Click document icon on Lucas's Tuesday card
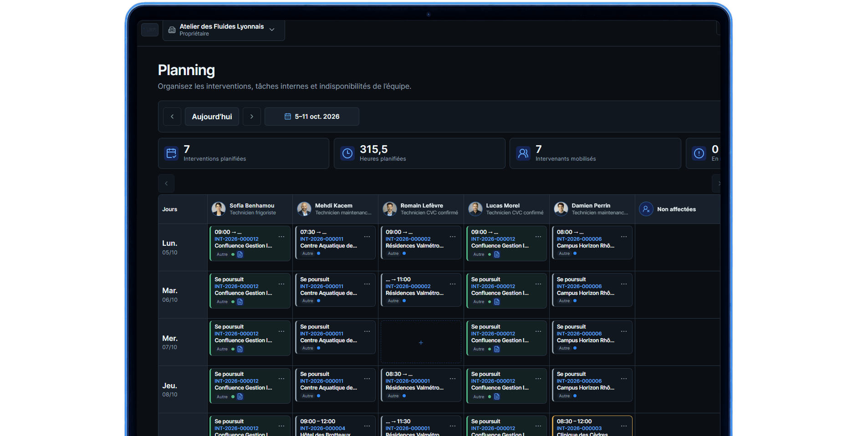This screenshot has height=436, width=868. (497, 302)
